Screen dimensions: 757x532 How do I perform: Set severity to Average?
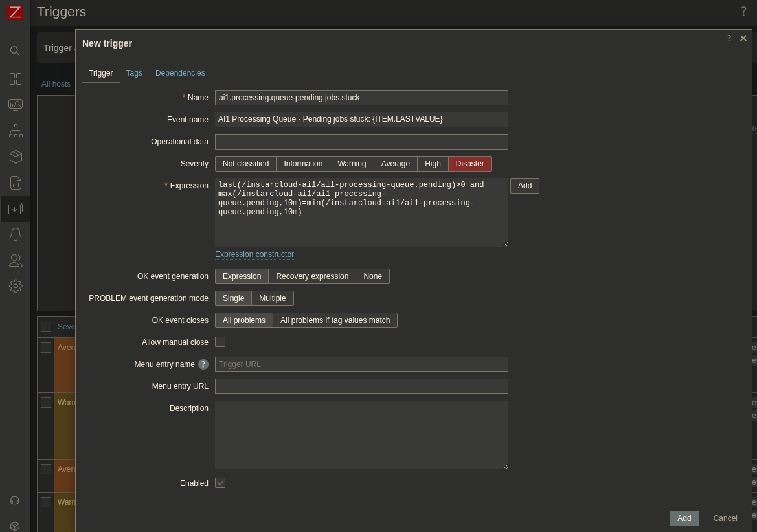point(396,164)
